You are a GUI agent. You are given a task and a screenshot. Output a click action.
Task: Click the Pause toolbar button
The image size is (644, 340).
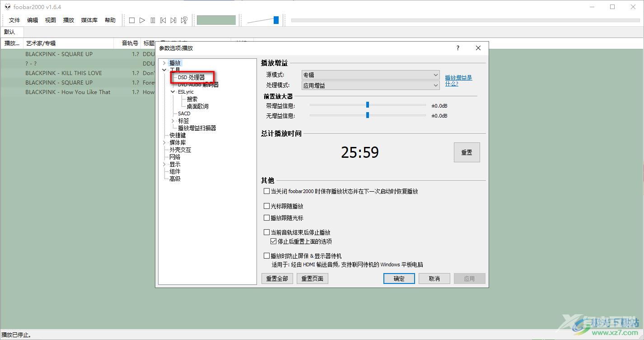pyautogui.click(x=153, y=20)
